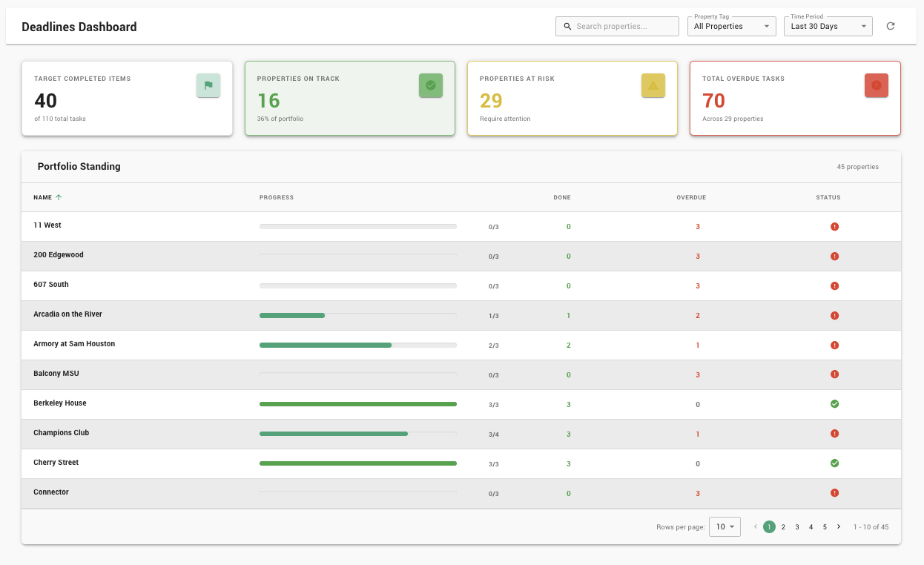924x565 pixels.
Task: Click the red status icon for Balcony MSU
Action: pyautogui.click(x=834, y=374)
